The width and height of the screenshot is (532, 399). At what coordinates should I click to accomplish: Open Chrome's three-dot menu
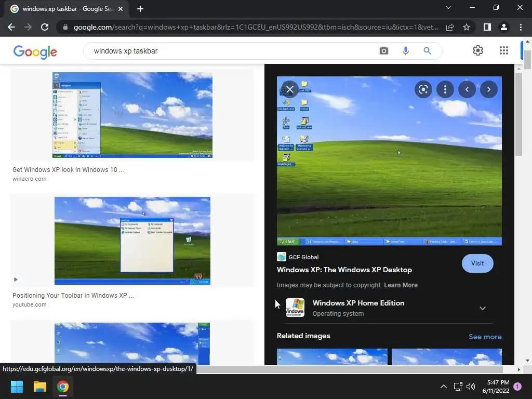pos(521,27)
